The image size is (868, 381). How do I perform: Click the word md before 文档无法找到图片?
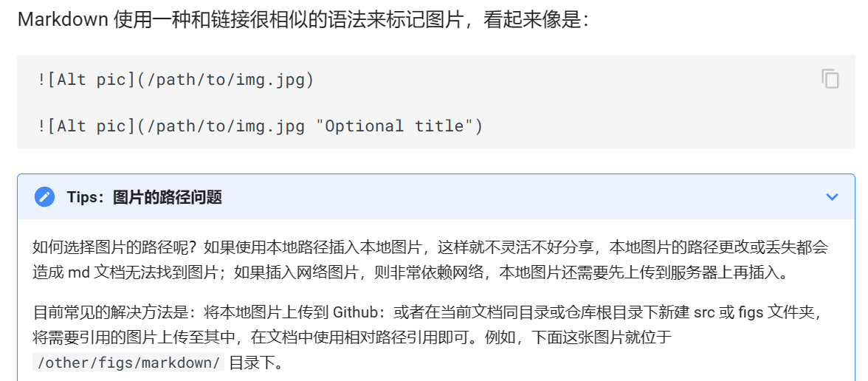[79, 272]
